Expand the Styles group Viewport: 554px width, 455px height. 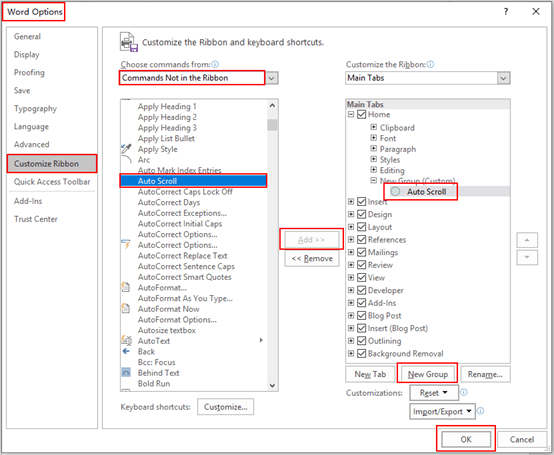coord(373,159)
